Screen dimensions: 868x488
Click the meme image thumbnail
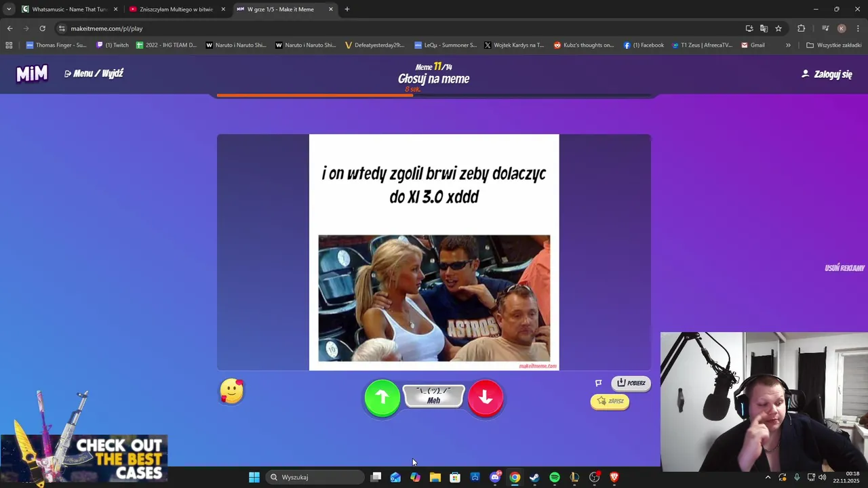coord(434,298)
